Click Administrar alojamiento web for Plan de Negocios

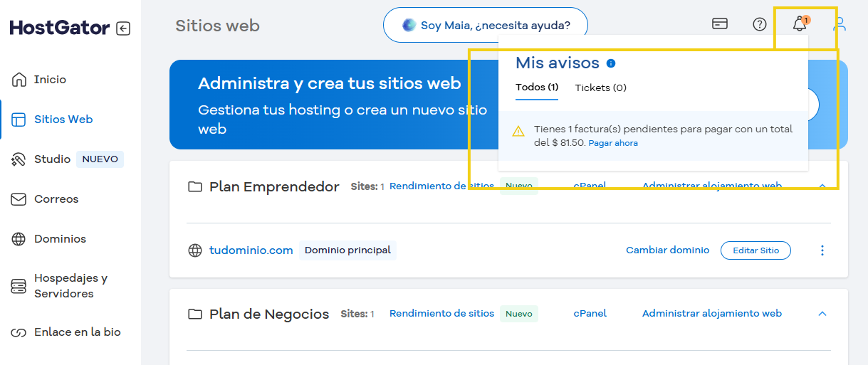click(712, 314)
